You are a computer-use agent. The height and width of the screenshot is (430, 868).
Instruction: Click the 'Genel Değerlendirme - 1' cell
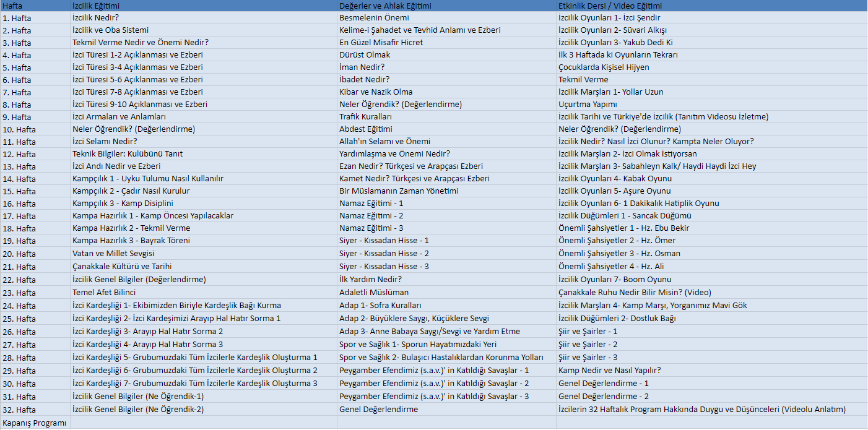[711, 384]
